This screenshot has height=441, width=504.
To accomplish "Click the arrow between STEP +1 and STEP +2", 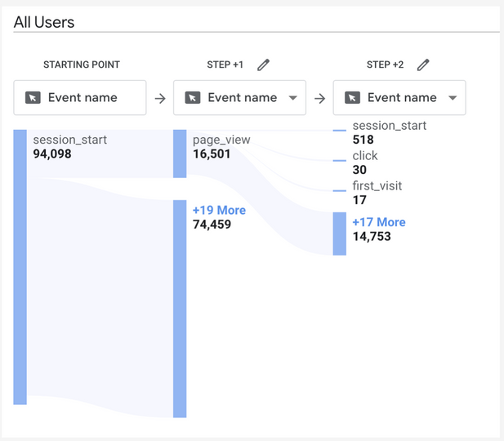I will pyautogui.click(x=320, y=98).
